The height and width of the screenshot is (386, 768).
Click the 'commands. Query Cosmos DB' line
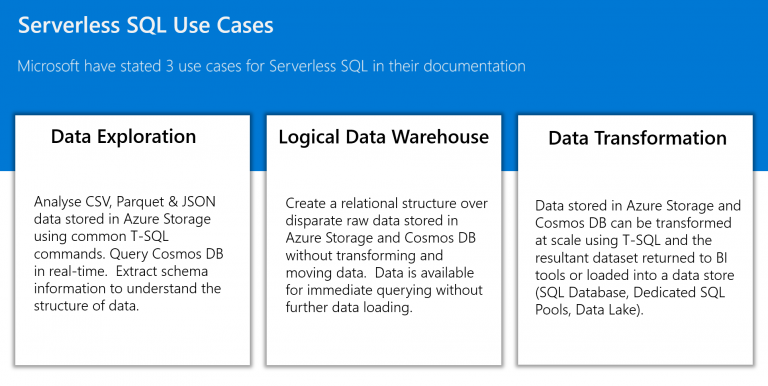coord(128,254)
